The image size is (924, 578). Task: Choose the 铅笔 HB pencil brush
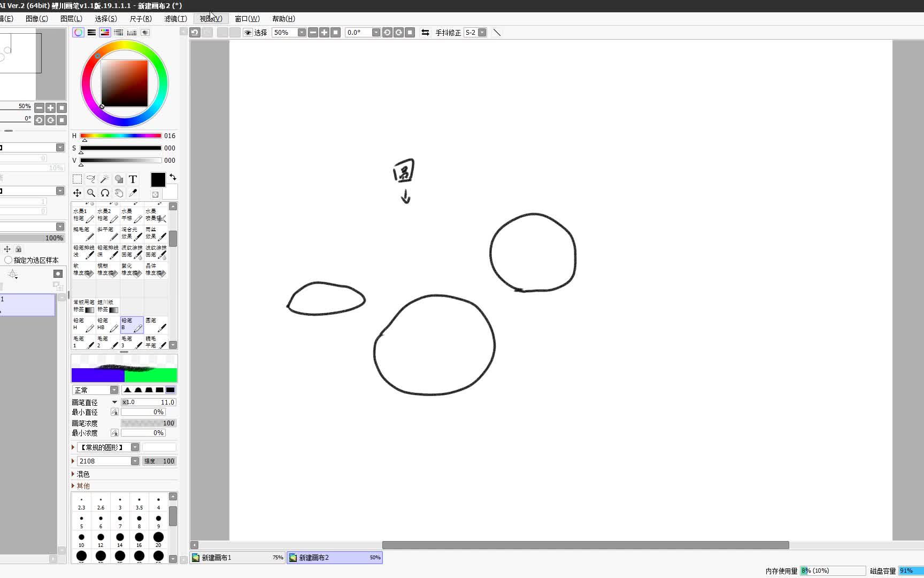[x=107, y=324]
